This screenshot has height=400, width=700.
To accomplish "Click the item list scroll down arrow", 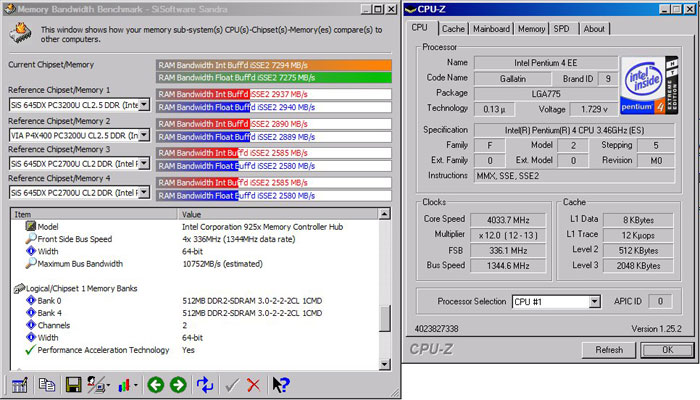I will pos(384,364).
